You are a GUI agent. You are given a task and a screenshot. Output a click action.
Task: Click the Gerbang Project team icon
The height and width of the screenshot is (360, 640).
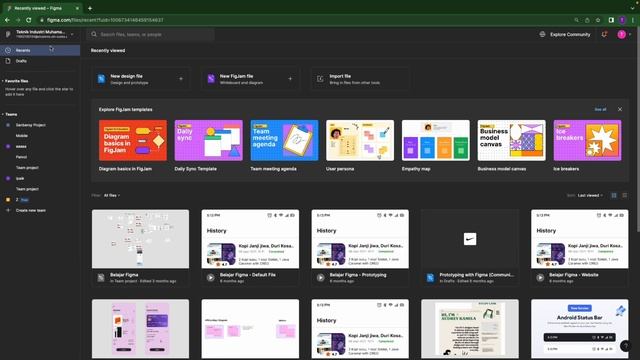point(8,125)
